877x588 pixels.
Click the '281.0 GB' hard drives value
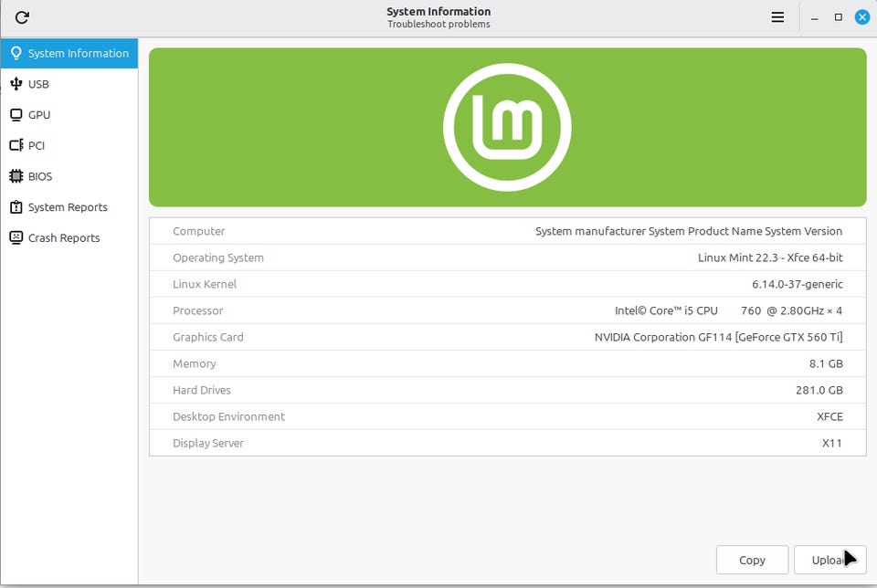[x=819, y=390]
